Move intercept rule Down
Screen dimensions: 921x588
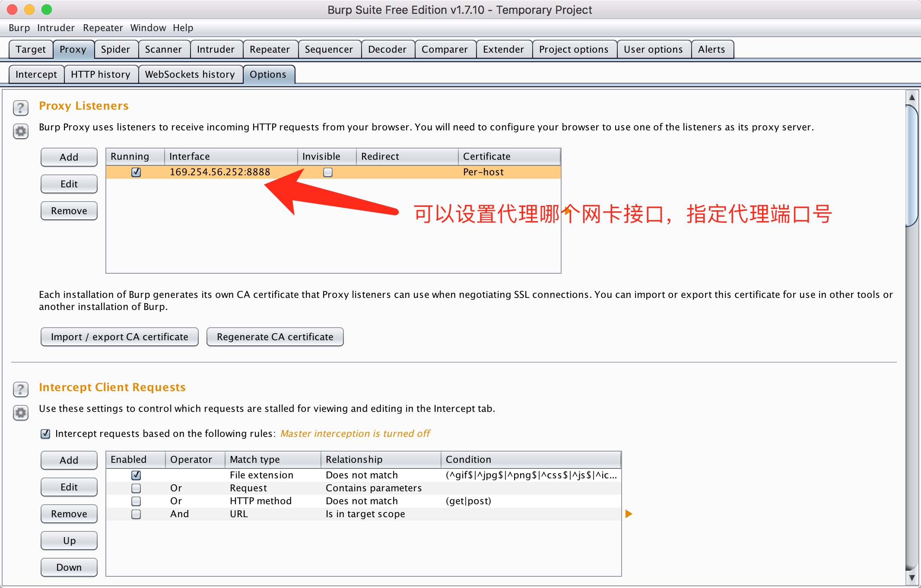click(x=69, y=567)
